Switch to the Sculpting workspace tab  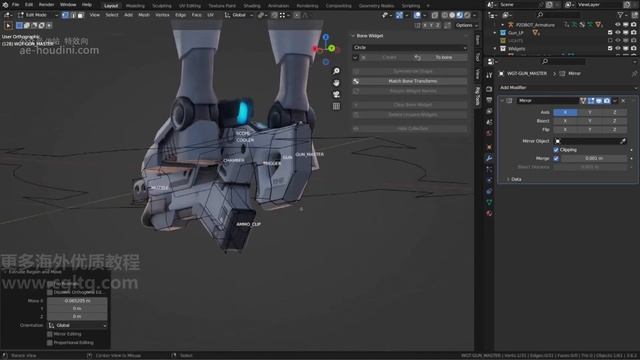point(162,6)
